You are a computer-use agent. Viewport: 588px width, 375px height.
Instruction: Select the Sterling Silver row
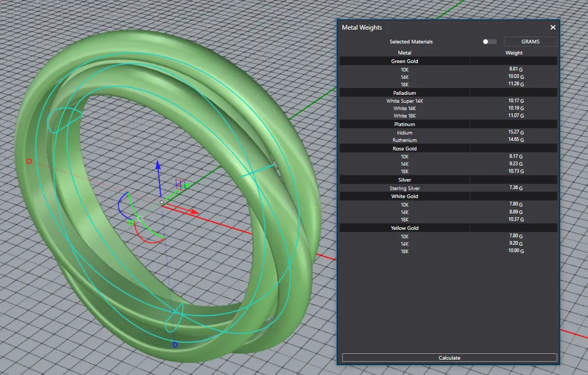[405, 188]
